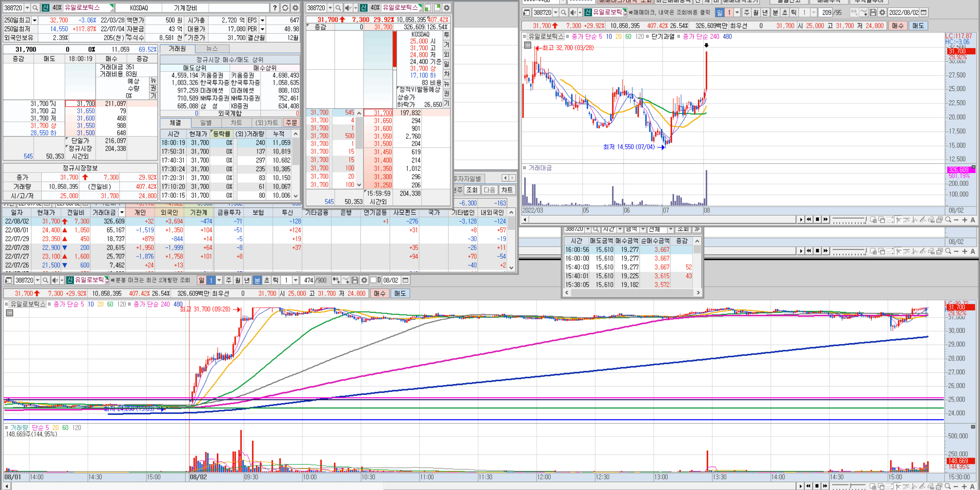The image size is (980, 490).
Task: Open 거래대금 column dropdown in investor table
Action: (122, 212)
